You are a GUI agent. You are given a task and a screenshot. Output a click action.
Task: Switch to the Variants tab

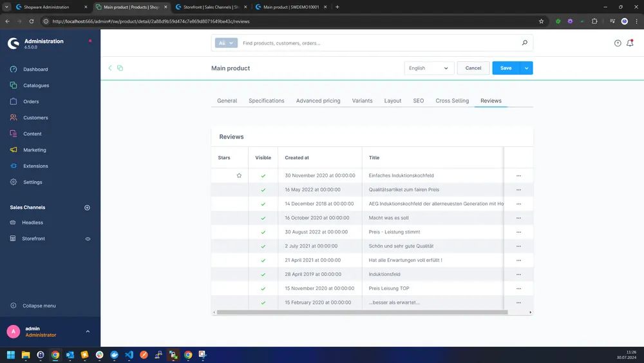click(x=362, y=101)
